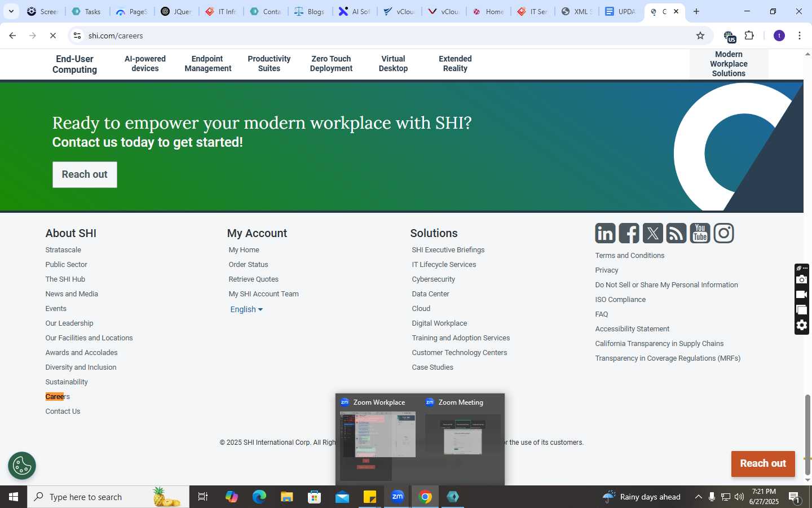Expand the English language dropdown
812x508 pixels.
click(246, 309)
